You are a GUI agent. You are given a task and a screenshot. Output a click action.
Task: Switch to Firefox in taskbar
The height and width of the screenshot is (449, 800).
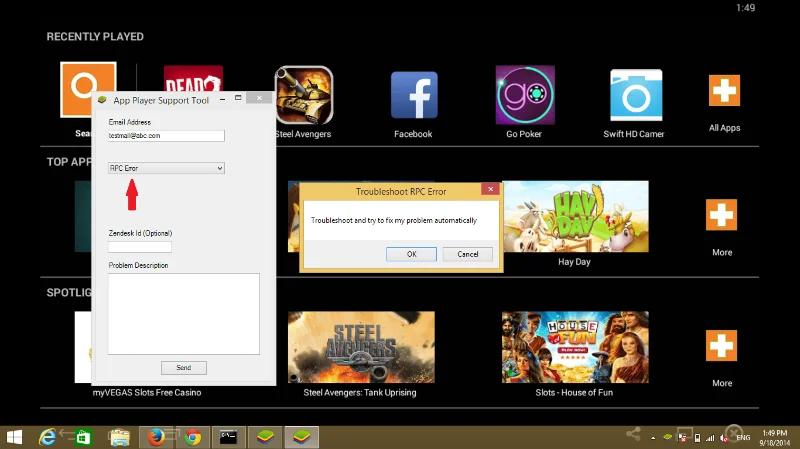click(156, 437)
